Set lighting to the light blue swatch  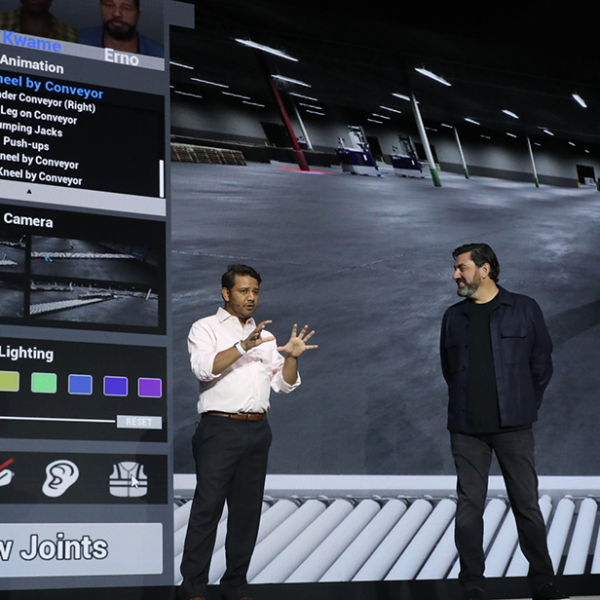[x=80, y=384]
